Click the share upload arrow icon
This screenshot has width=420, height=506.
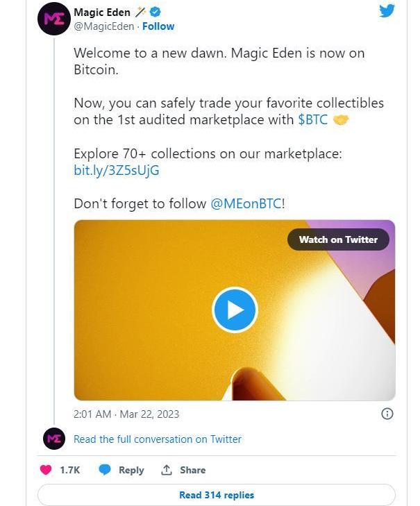(167, 470)
